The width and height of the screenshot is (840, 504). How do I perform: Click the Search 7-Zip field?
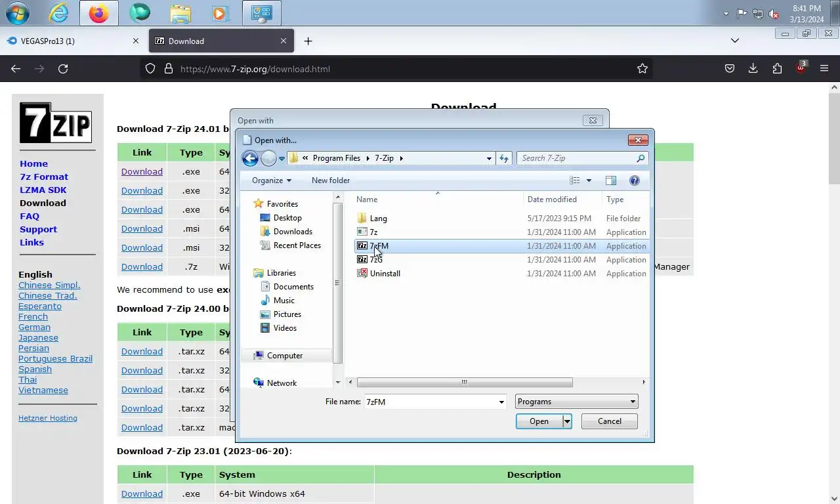point(576,158)
